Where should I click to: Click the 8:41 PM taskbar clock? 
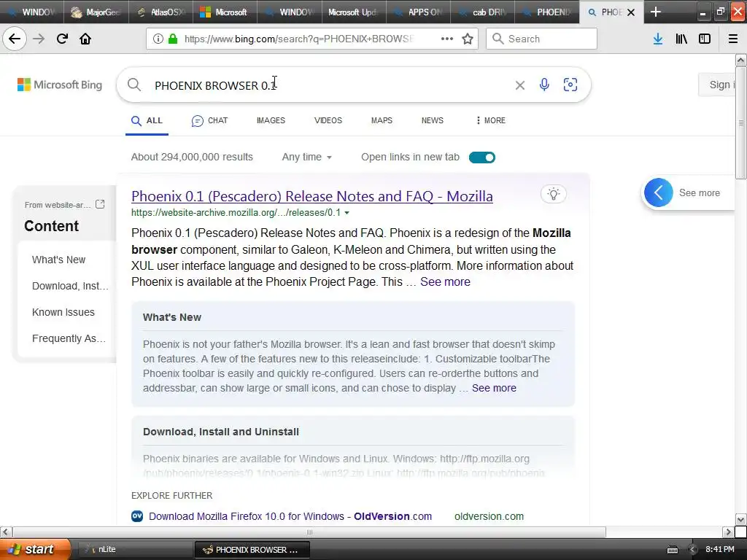(x=720, y=549)
